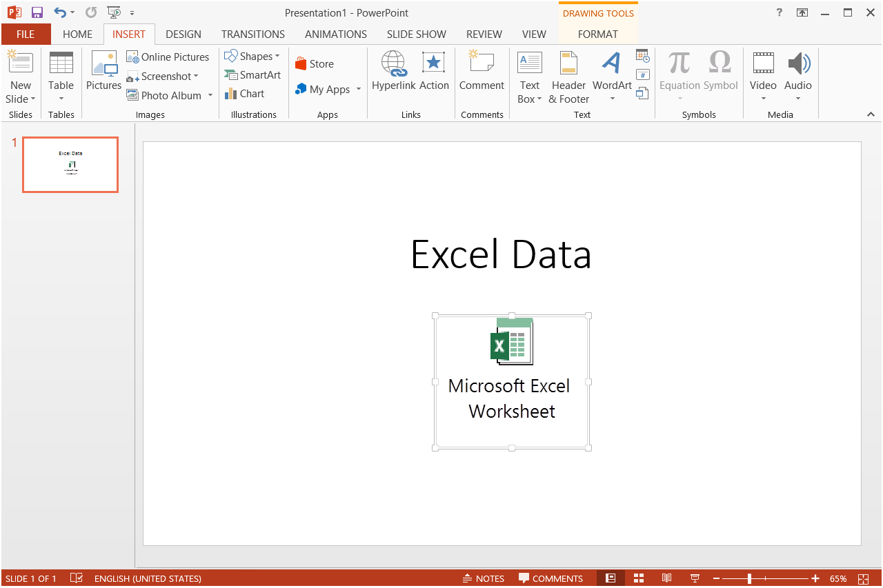Open the REVIEW tab

point(484,34)
